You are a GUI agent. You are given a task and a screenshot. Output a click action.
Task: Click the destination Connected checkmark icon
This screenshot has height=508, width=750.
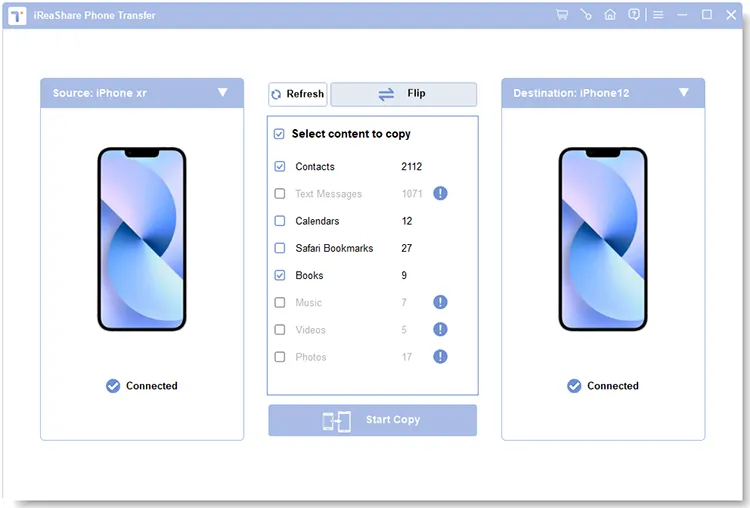(574, 386)
